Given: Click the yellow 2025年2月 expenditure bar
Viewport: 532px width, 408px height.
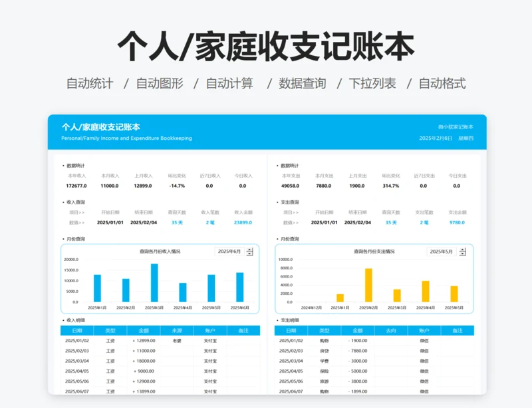Looking at the screenshot, I should (x=368, y=285).
